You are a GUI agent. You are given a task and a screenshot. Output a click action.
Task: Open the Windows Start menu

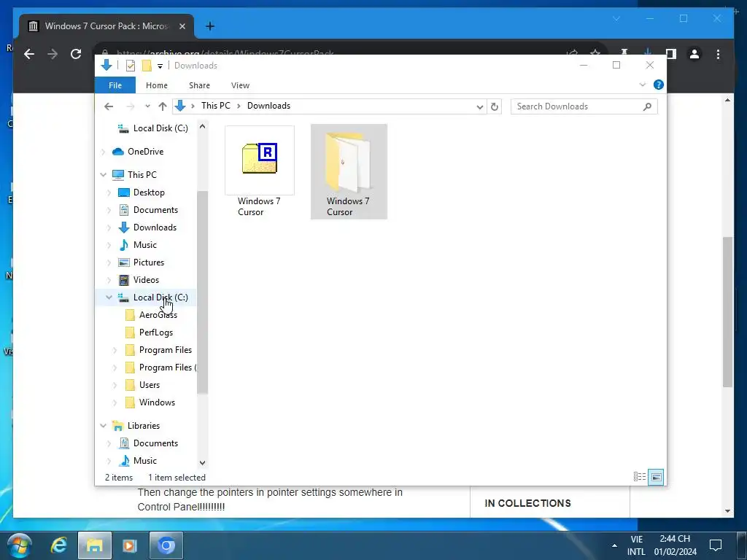19,545
